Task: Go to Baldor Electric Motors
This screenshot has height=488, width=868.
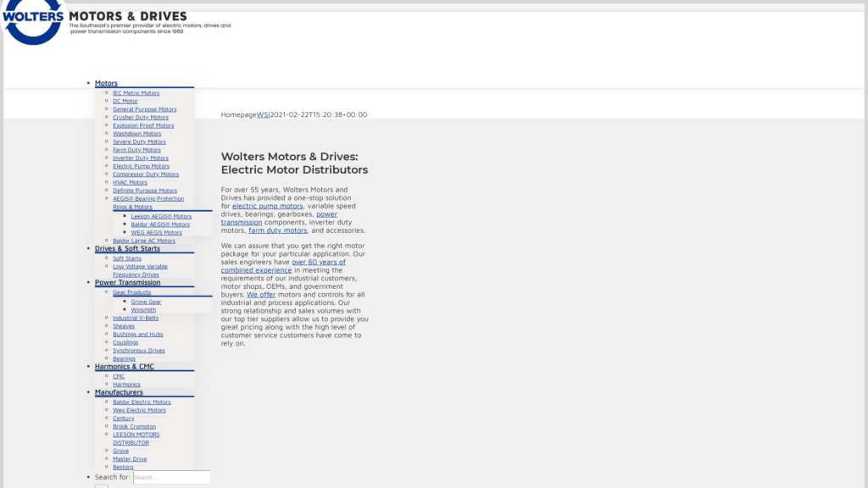Action: 142,402
